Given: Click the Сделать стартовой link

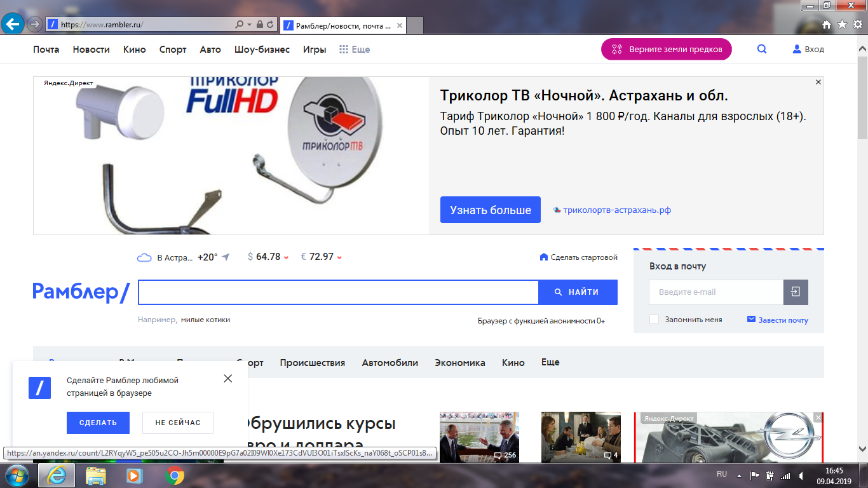Looking at the screenshot, I should (x=578, y=257).
